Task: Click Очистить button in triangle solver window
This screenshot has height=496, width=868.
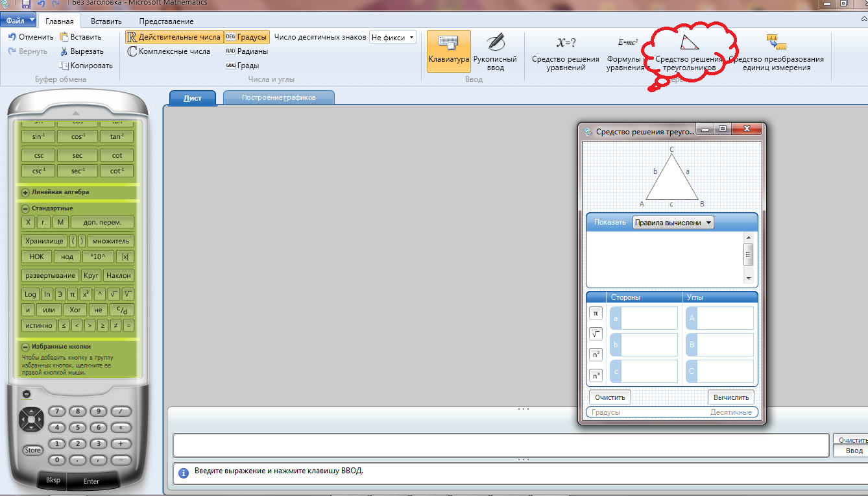Action: click(x=610, y=397)
